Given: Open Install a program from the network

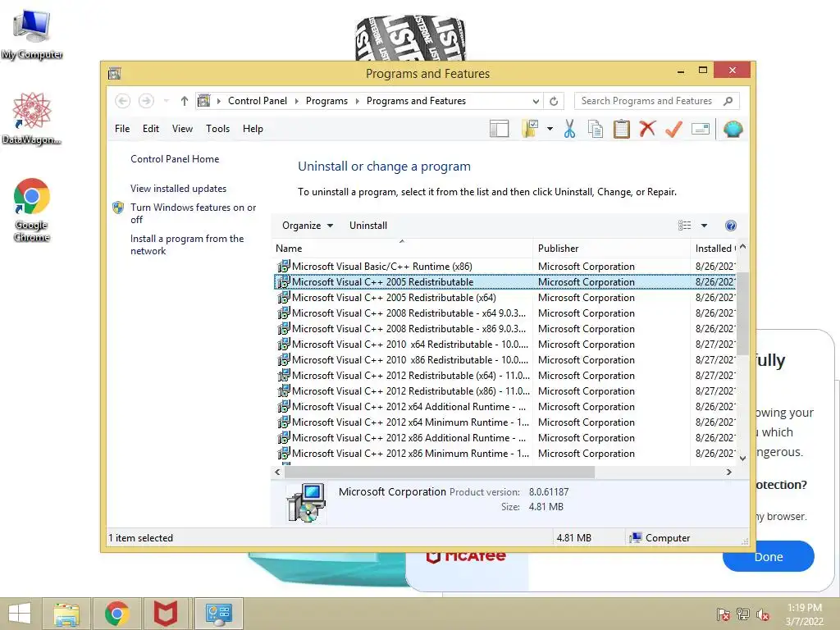Looking at the screenshot, I should [187, 244].
